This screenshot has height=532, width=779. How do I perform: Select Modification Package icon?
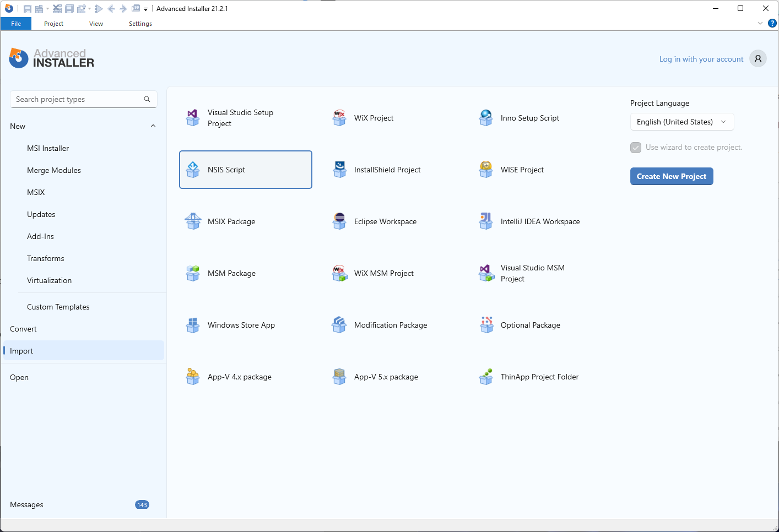[x=339, y=325]
